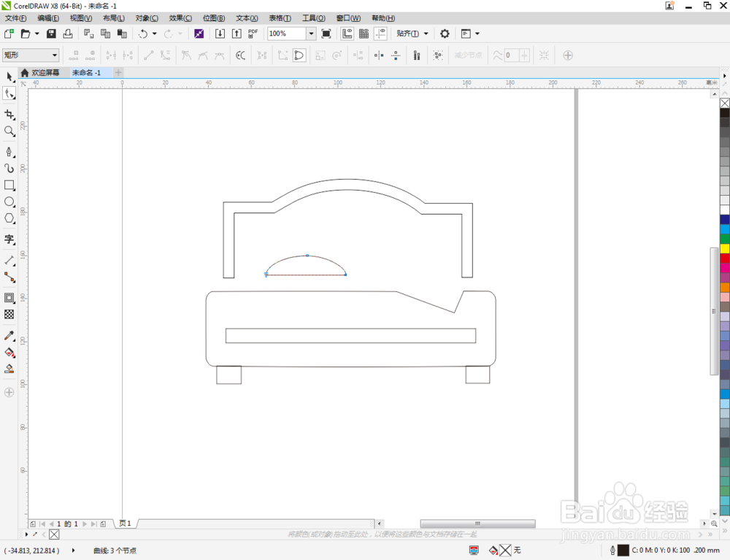730x560 pixels.
Task: Click the Save floppy disk icon
Action: tap(51, 34)
